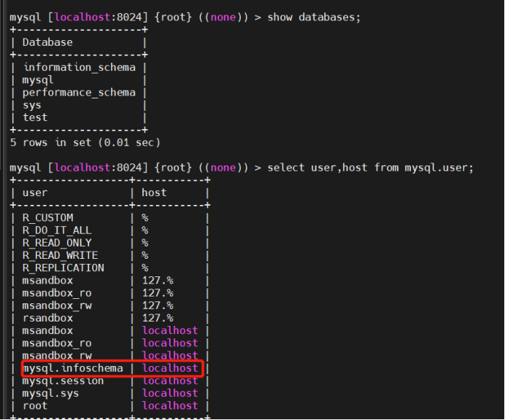Select the '%' host value for R_DO_IT_ALL

(x=145, y=230)
